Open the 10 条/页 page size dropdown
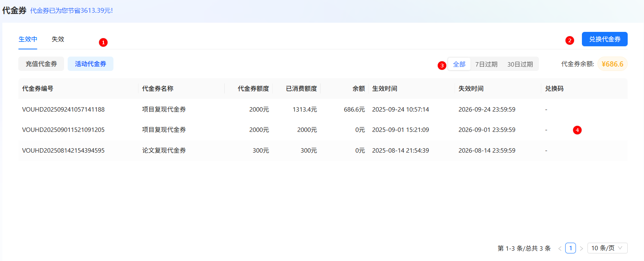Image resolution: width=644 pixels, height=261 pixels. [607, 248]
